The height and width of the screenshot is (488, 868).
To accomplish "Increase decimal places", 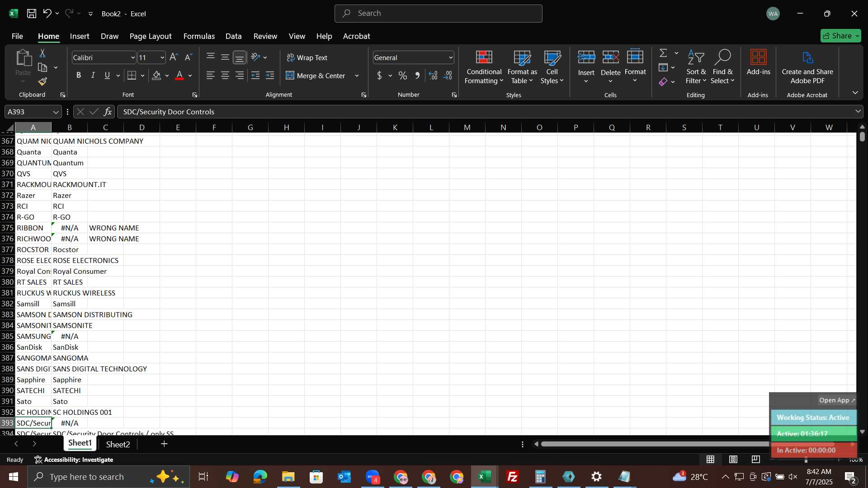I will click(433, 75).
